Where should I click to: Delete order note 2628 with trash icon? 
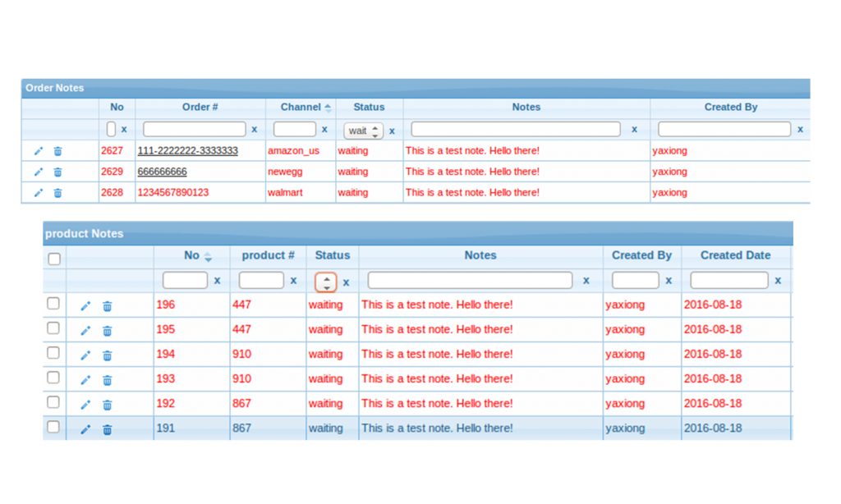58,193
